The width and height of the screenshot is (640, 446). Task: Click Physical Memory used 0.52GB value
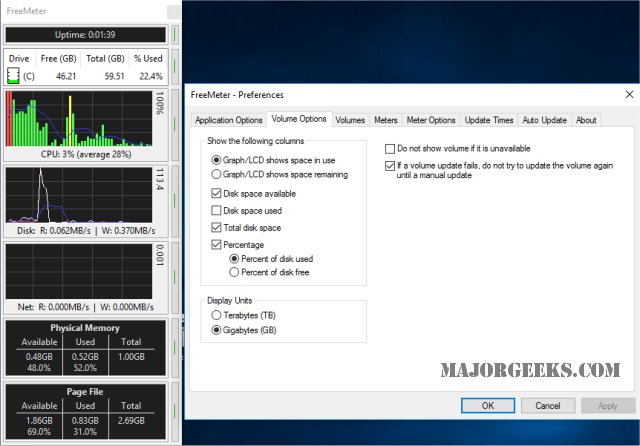click(x=85, y=356)
